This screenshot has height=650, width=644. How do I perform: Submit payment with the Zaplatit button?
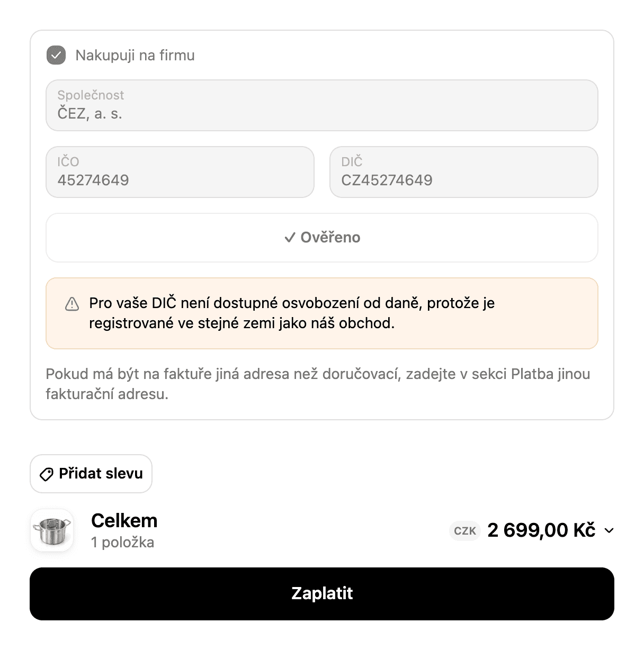322,594
